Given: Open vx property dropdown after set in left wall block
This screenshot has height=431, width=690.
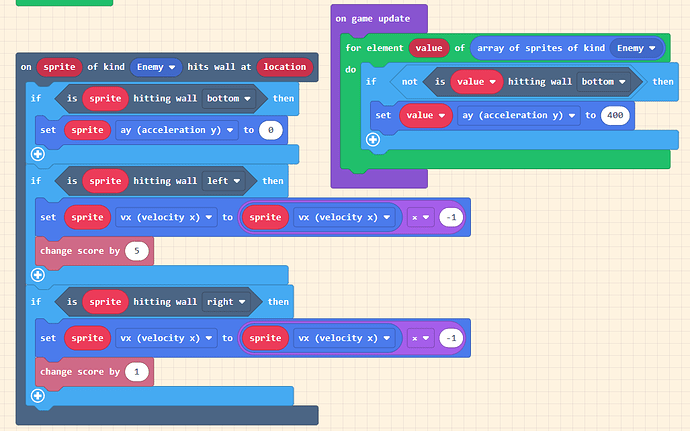Looking at the screenshot, I should pyautogui.click(x=166, y=217).
